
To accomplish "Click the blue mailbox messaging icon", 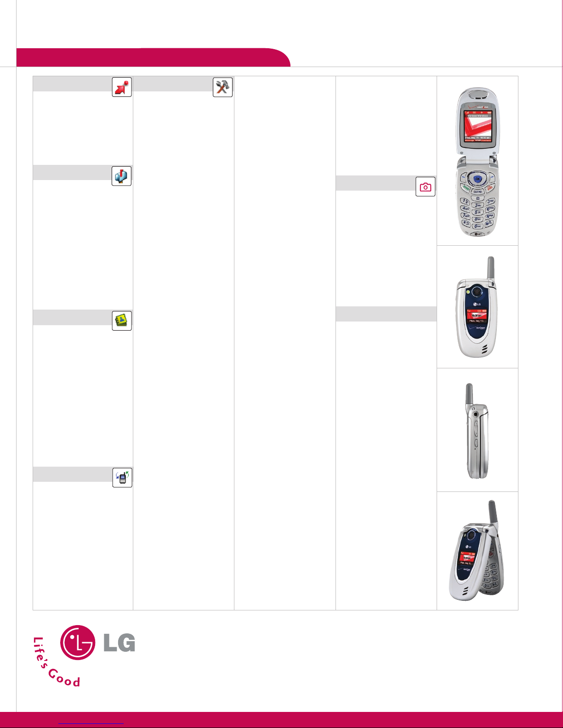I will pos(122,176).
